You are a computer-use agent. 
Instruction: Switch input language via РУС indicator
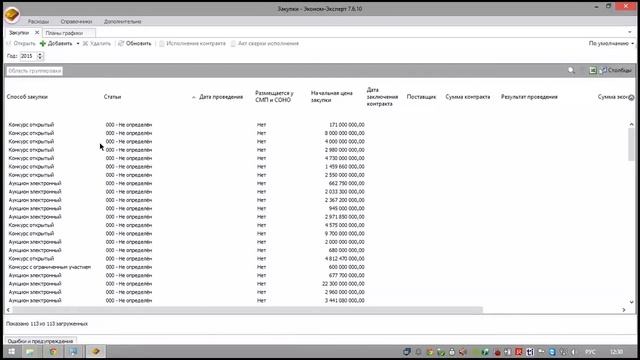click(590, 351)
